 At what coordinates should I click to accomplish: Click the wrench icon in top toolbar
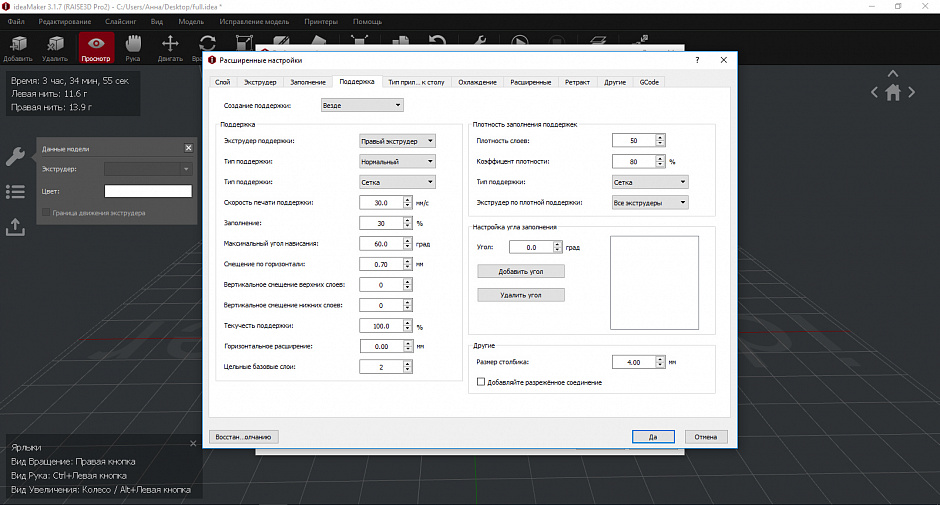click(x=480, y=42)
